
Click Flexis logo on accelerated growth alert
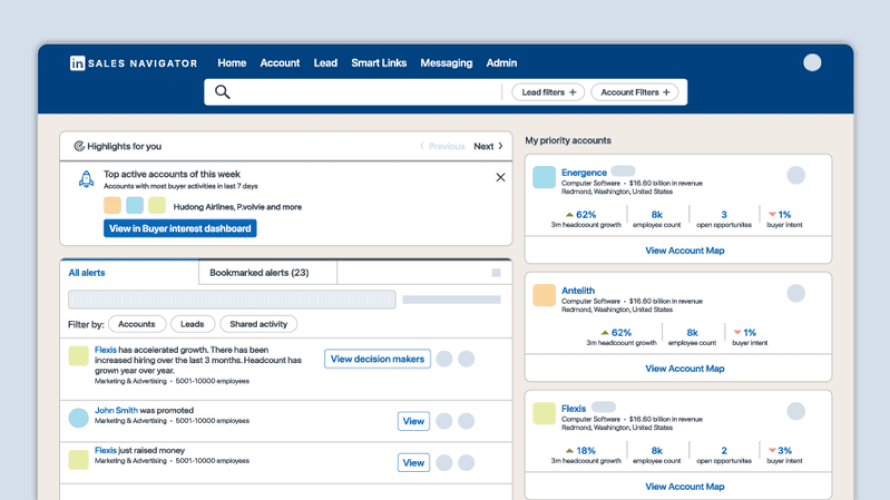(x=78, y=356)
